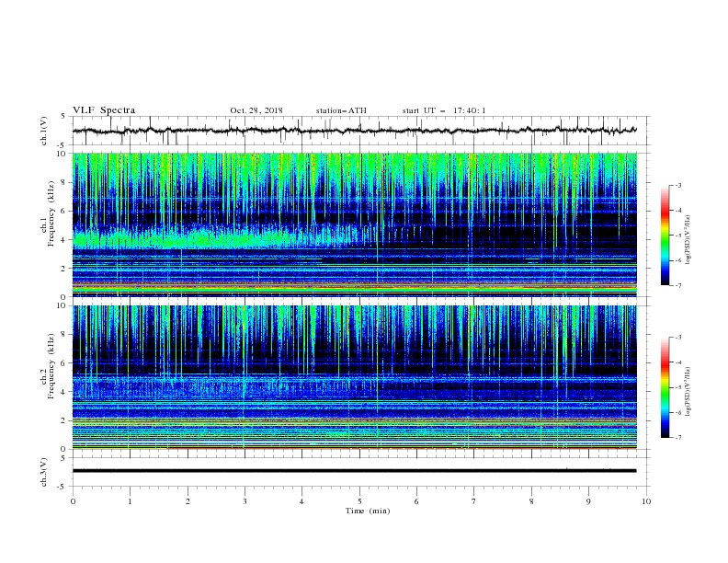This screenshot has height=563, width=728.
Task: Click the "ch.1(V)" waveform axis label
Action: [x=44, y=131]
